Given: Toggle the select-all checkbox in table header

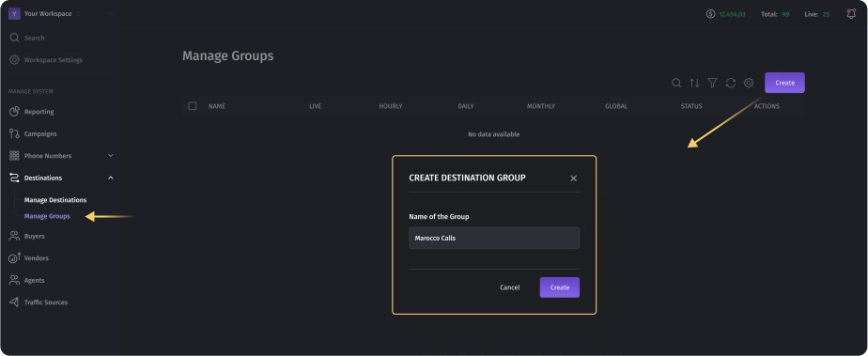Looking at the screenshot, I should (193, 106).
